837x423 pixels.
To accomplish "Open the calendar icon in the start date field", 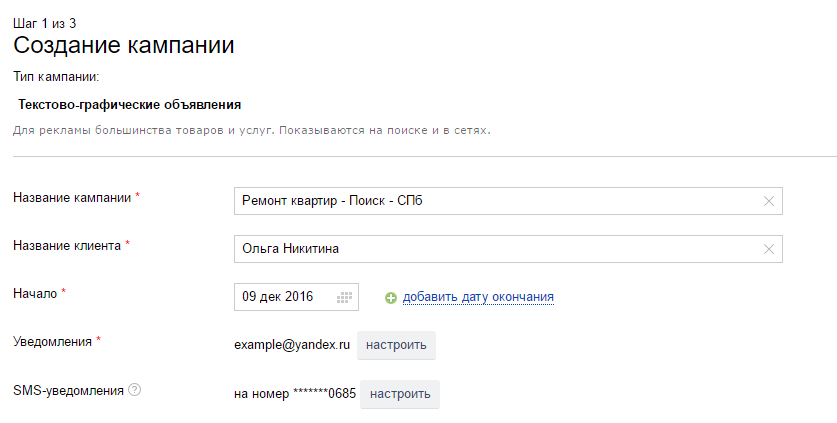I will click(x=345, y=297).
